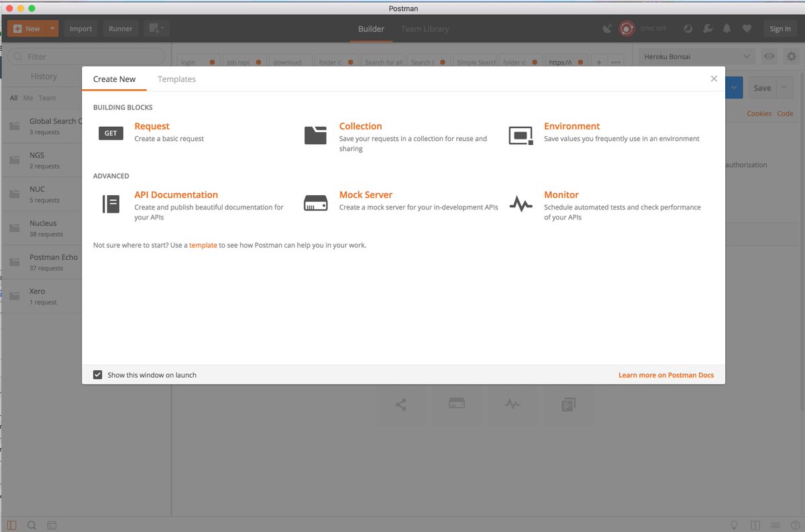Select the Create New tab
This screenshot has width=805, height=532.
click(x=114, y=79)
